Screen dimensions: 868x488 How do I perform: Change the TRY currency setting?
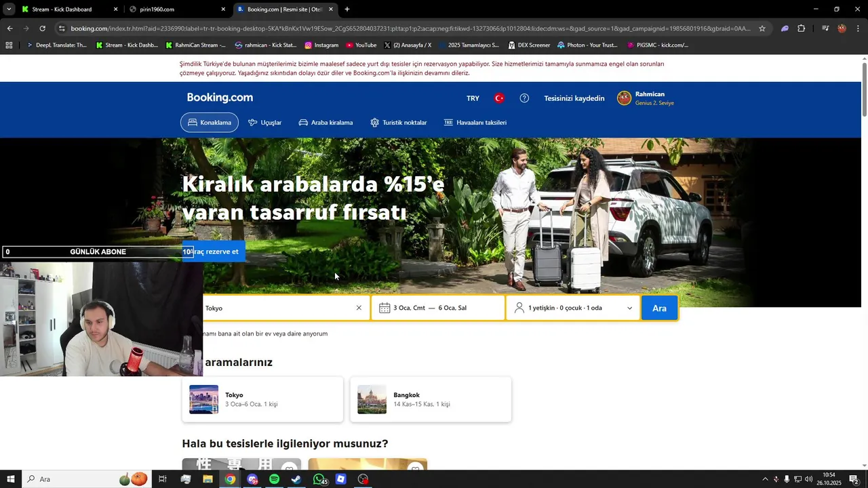click(x=473, y=98)
